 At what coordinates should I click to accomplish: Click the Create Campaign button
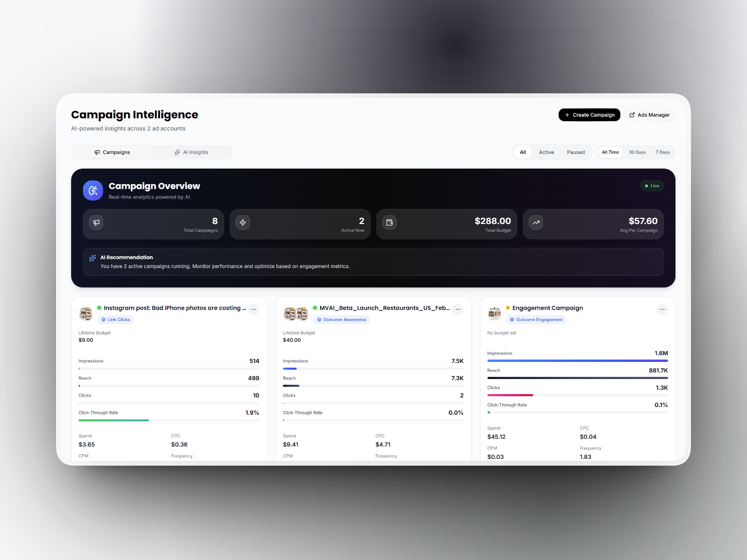click(589, 115)
